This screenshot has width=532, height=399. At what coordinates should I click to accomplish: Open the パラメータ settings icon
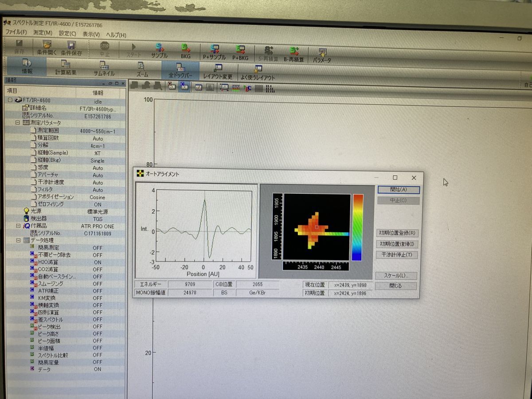(322, 55)
